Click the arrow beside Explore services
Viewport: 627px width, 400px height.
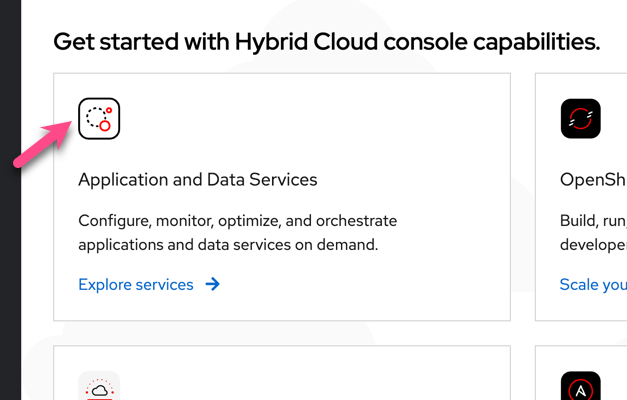212,284
